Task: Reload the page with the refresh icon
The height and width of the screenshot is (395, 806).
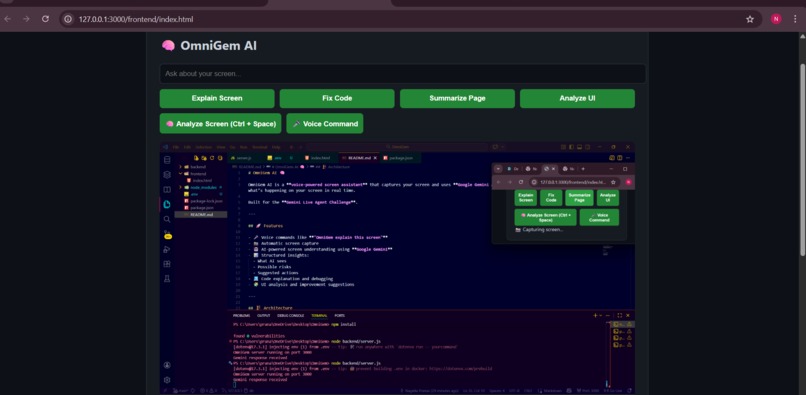Action: tap(45, 19)
